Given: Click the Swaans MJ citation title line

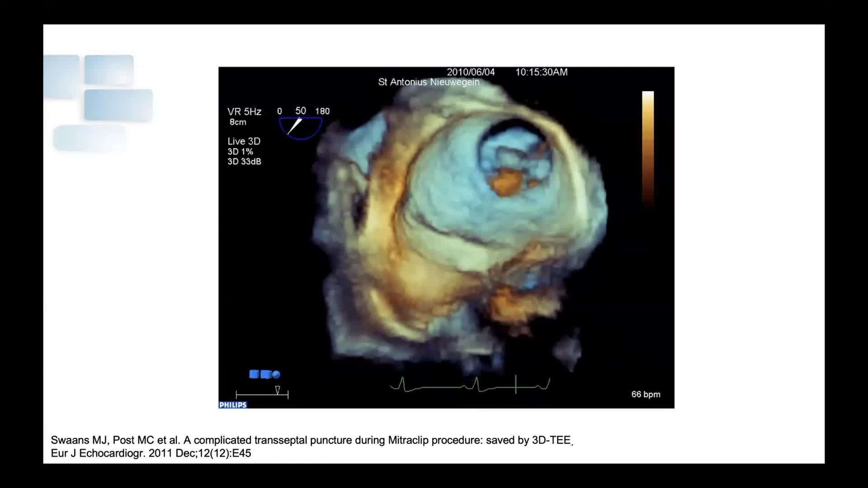Looking at the screenshot, I should tap(311, 440).
